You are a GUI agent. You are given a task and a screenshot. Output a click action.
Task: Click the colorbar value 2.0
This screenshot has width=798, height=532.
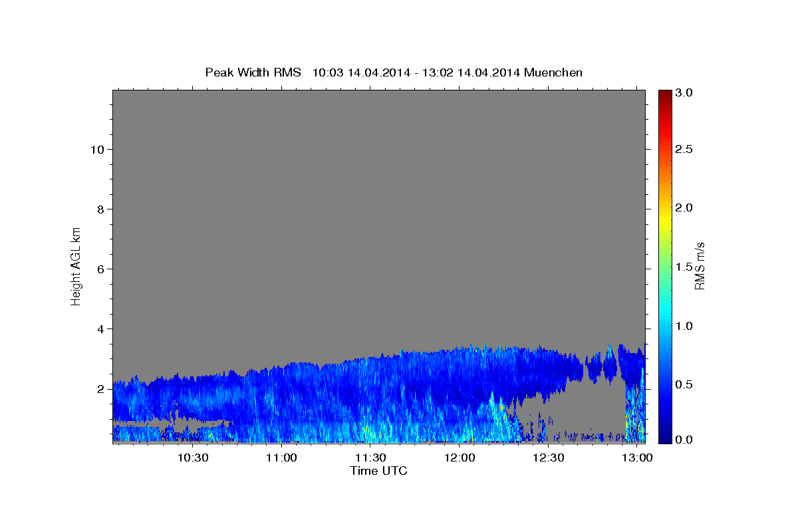(x=684, y=208)
